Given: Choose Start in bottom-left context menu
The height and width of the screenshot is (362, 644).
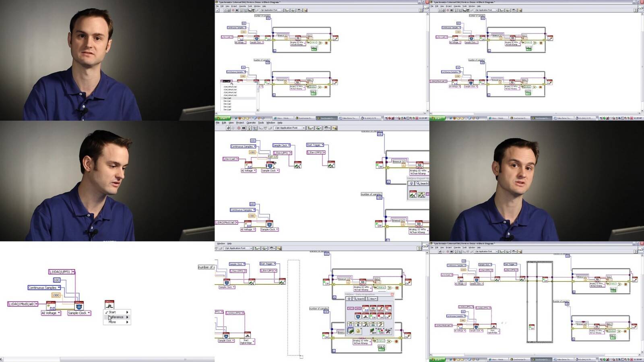Looking at the screenshot, I should pyautogui.click(x=117, y=312).
